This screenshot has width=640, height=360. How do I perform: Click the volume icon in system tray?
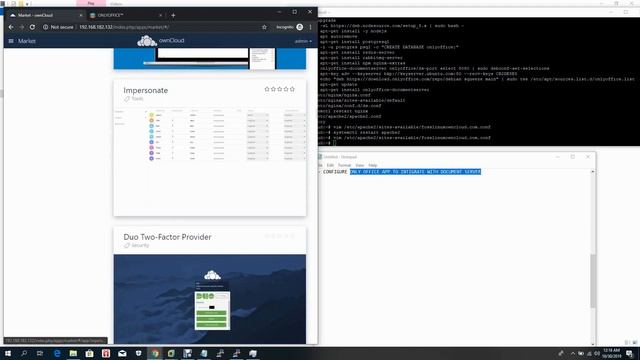597,353
